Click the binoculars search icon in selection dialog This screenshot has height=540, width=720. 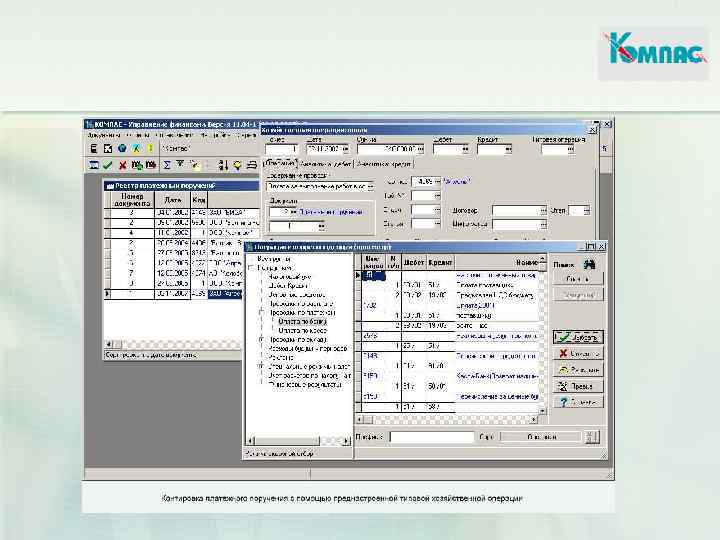click(589, 264)
